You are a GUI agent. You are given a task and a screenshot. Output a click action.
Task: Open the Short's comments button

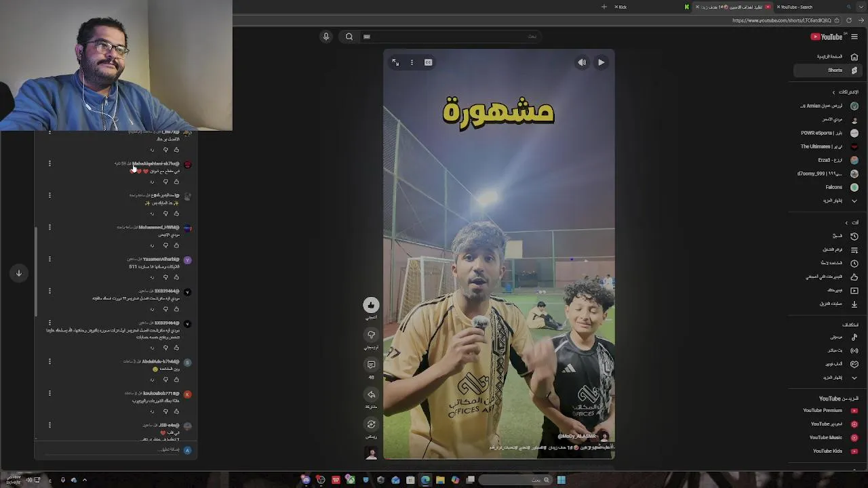[x=371, y=365]
